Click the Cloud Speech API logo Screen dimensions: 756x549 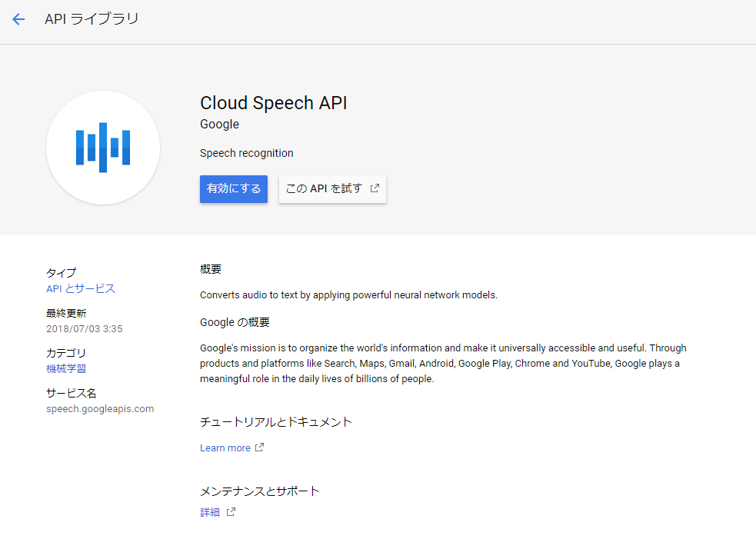pos(103,148)
